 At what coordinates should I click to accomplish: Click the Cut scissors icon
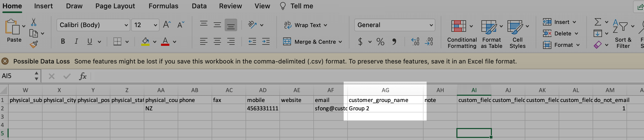(34, 22)
